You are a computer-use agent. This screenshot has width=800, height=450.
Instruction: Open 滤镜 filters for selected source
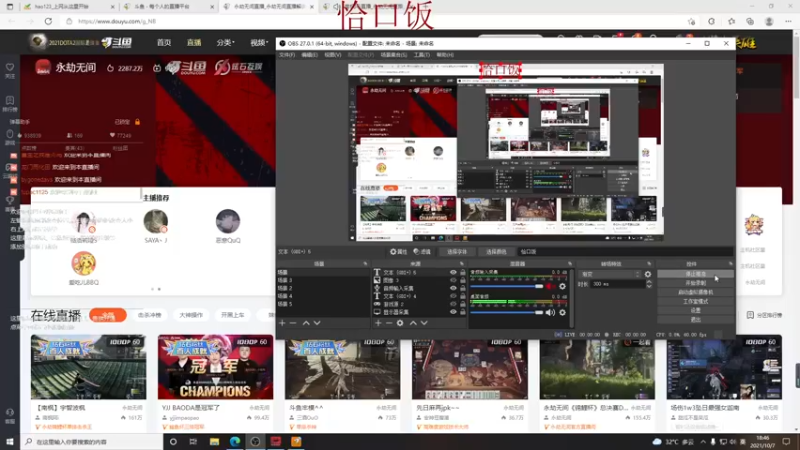422,252
